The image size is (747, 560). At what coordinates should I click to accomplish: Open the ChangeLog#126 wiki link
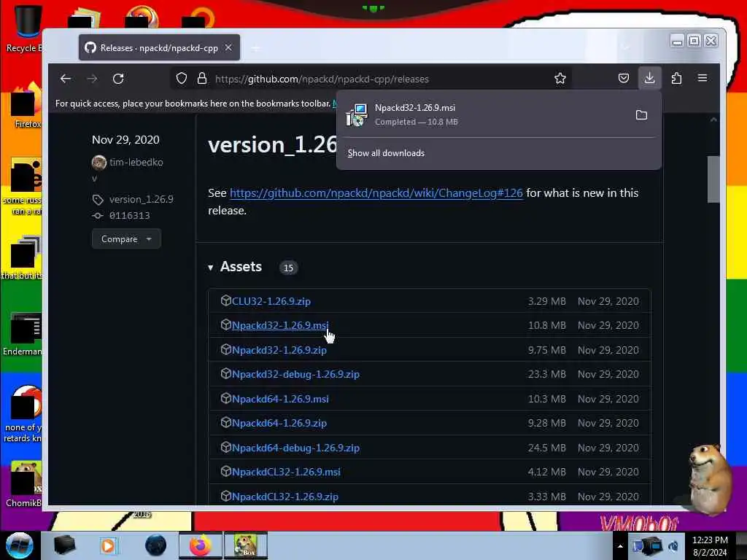(x=376, y=192)
